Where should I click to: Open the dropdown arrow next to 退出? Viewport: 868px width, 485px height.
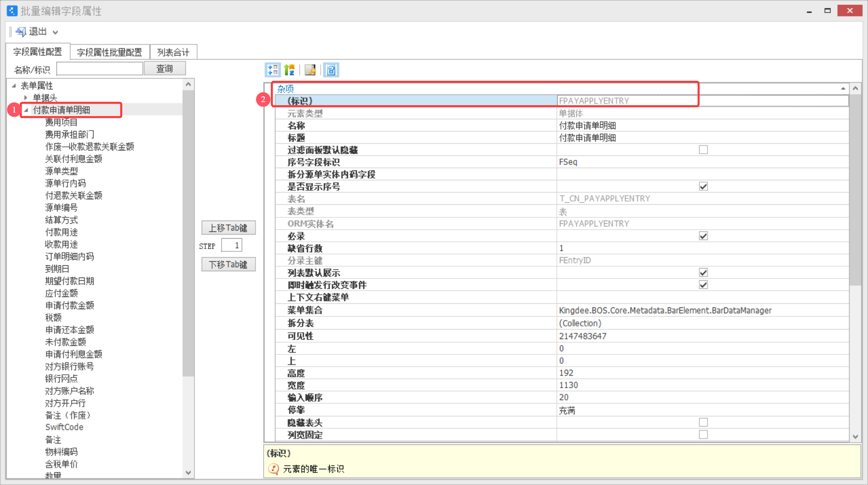[55, 32]
